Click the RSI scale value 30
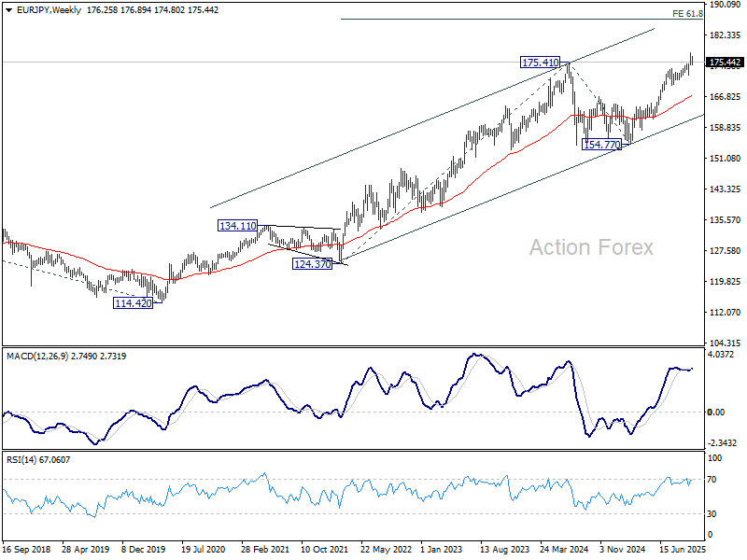The image size is (747, 560). tap(712, 514)
